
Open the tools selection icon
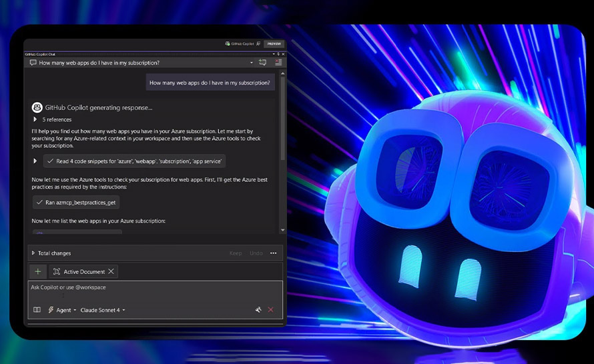pos(258,310)
